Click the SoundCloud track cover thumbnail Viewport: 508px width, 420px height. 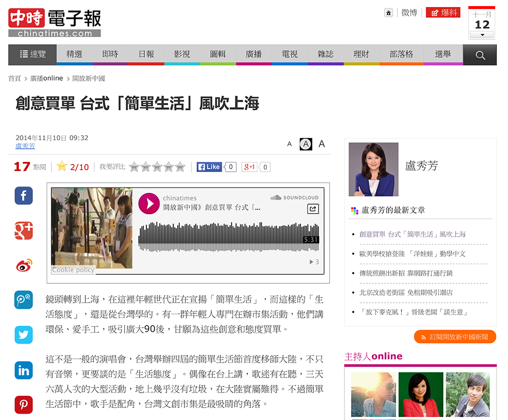(x=92, y=228)
